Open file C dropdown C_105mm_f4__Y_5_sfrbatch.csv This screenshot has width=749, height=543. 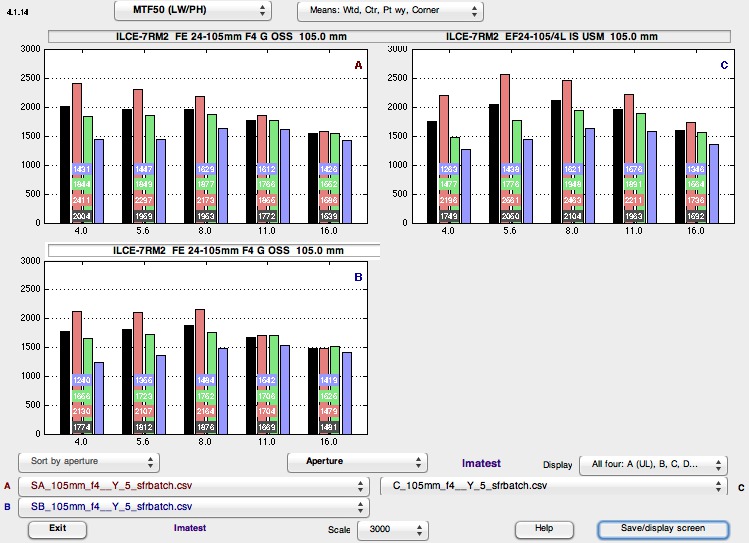tap(554, 486)
